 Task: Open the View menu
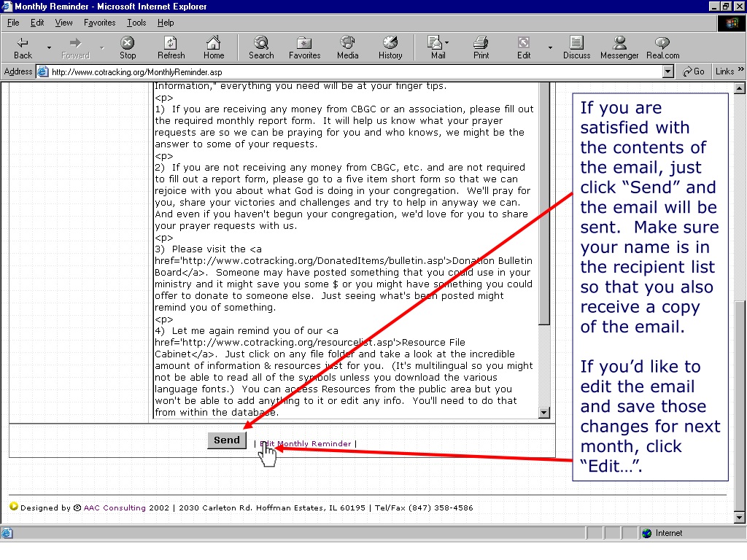coord(64,23)
